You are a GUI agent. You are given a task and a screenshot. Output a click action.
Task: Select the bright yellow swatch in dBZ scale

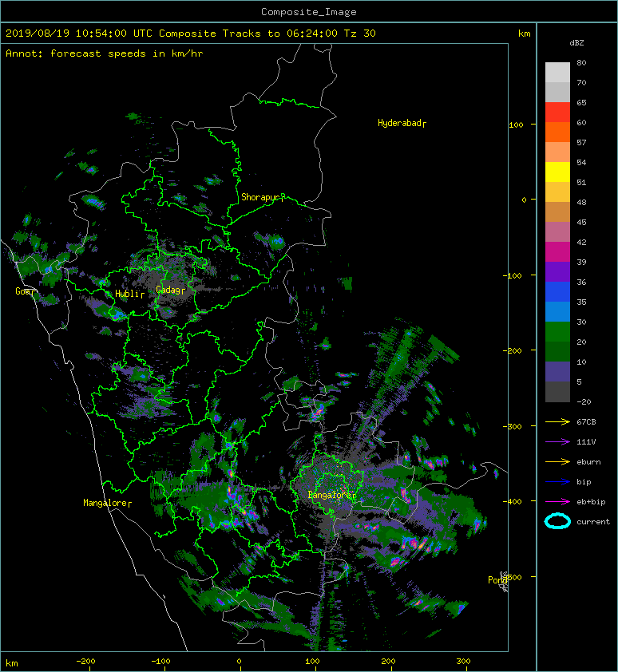click(557, 172)
